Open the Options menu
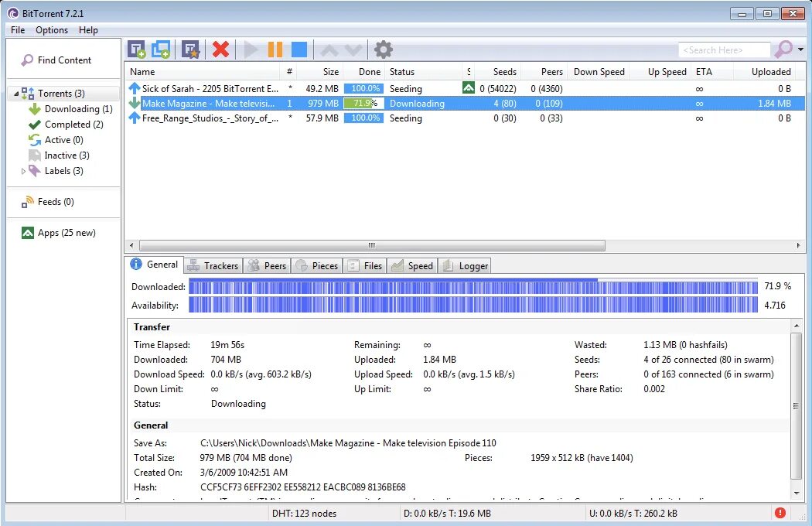 [x=51, y=29]
